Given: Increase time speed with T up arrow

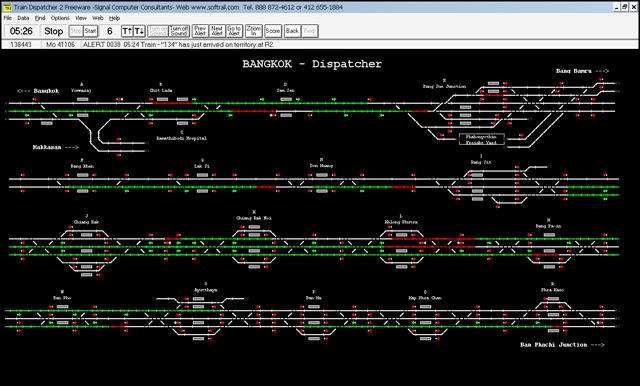Looking at the screenshot, I should (127, 31).
